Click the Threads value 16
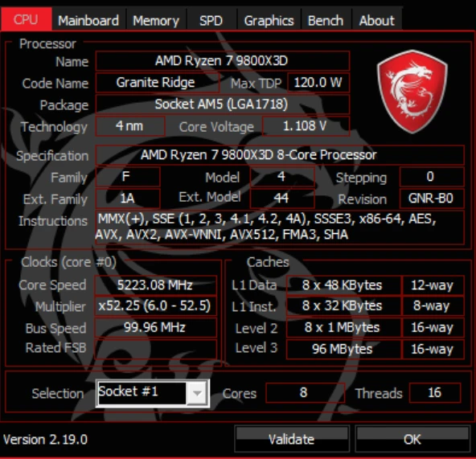This screenshot has height=459, width=476. [x=435, y=392]
